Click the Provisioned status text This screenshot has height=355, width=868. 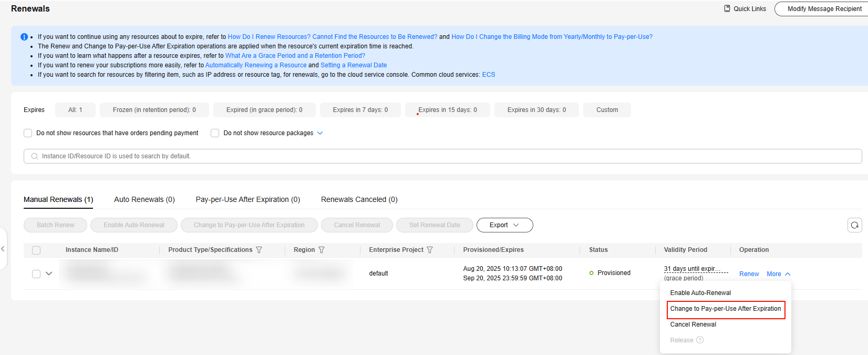(x=614, y=273)
